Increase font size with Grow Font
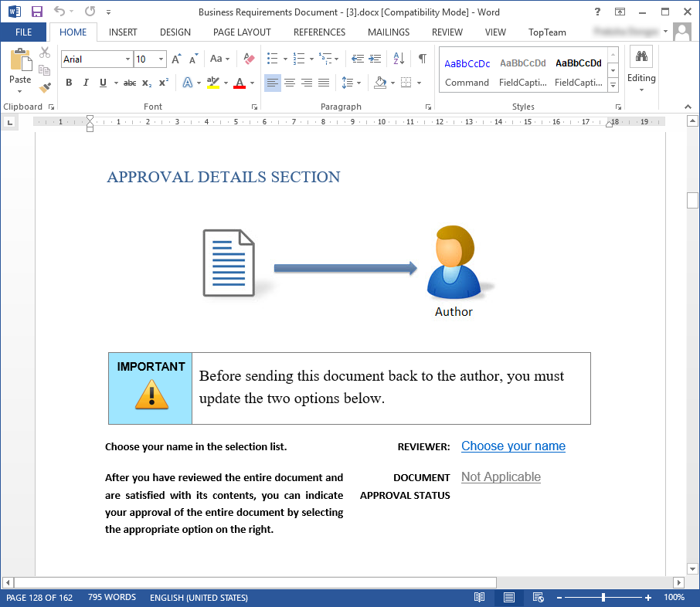700x607 pixels. coord(176,59)
